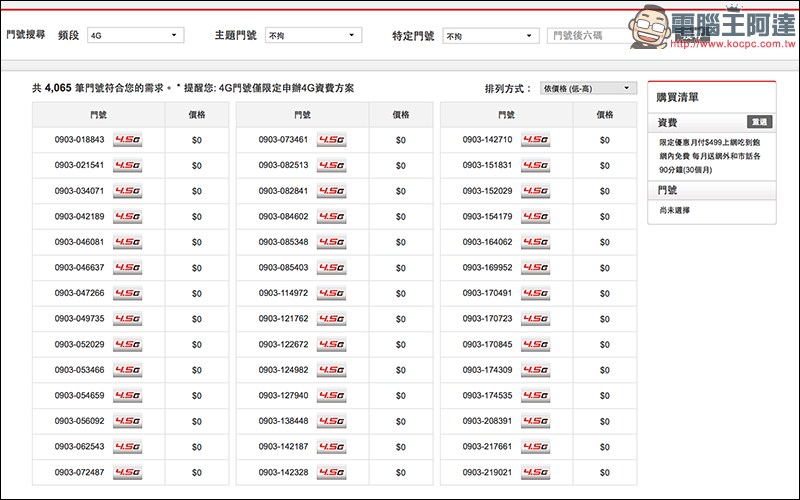Click 4.5G badge beside 0903-142710
The height and width of the screenshot is (500, 800).
pos(536,140)
